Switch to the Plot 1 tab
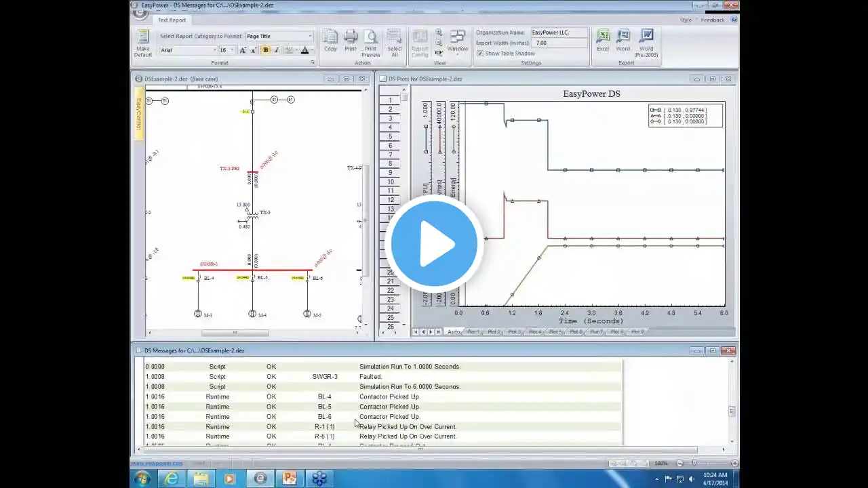 [x=473, y=331]
